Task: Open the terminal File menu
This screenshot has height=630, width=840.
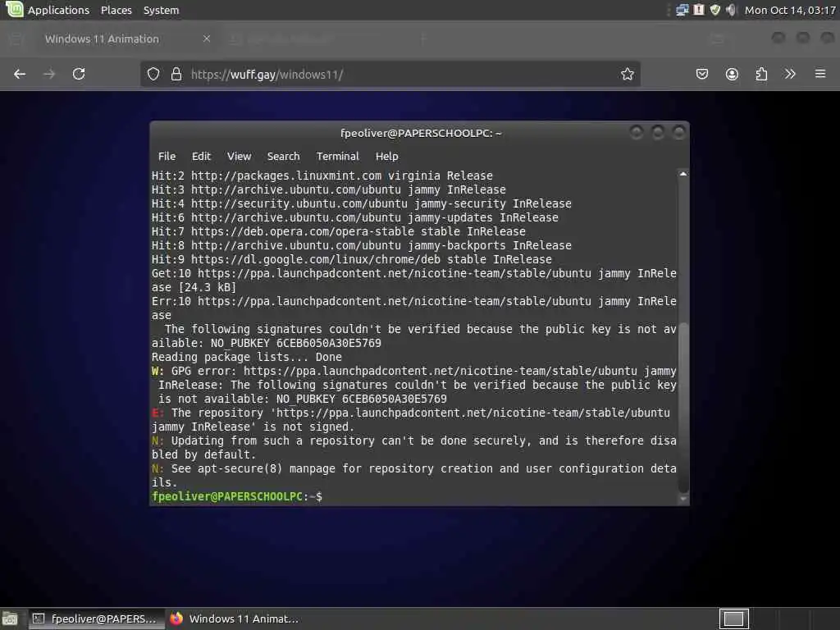Action: coord(167,157)
